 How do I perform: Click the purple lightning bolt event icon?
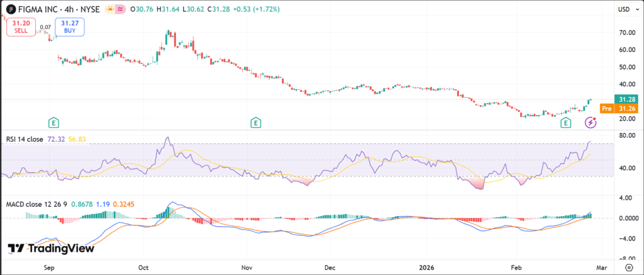pyautogui.click(x=591, y=123)
